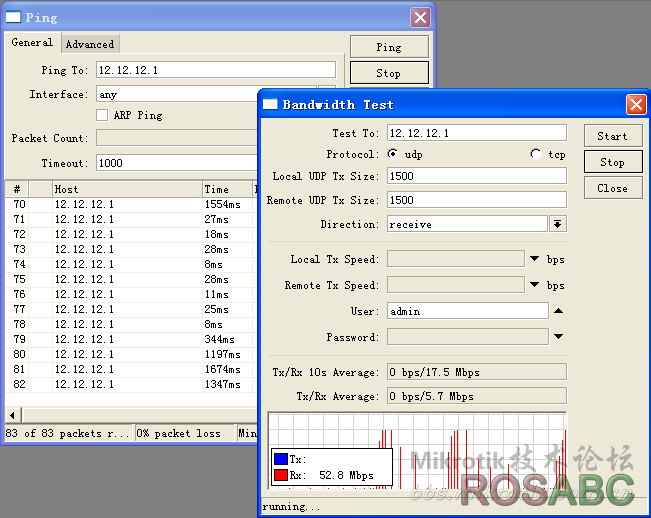Click the User field showing admin
This screenshot has height=518, width=651.
coord(467,310)
